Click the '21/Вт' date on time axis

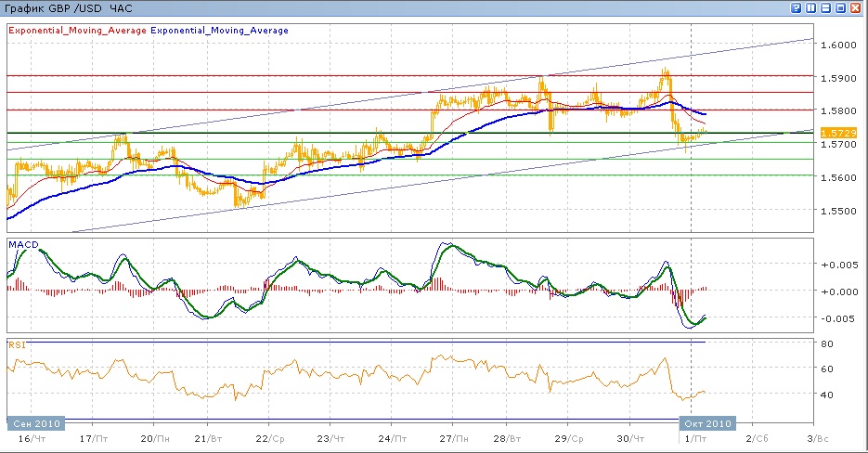coord(214,438)
